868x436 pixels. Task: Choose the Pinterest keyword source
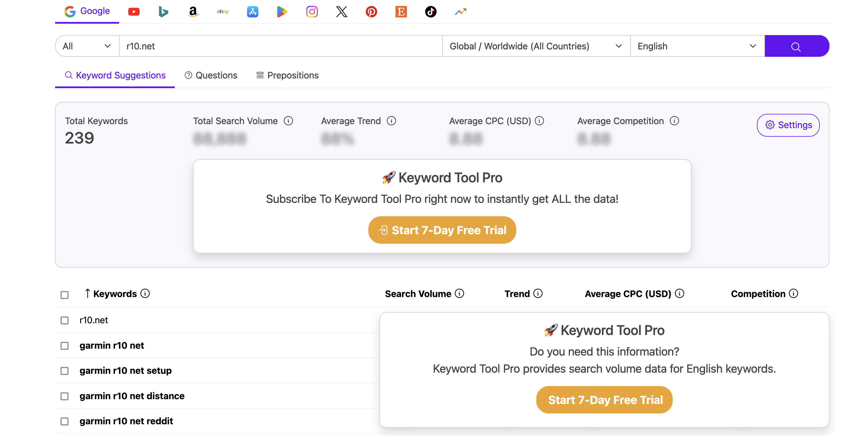click(371, 12)
